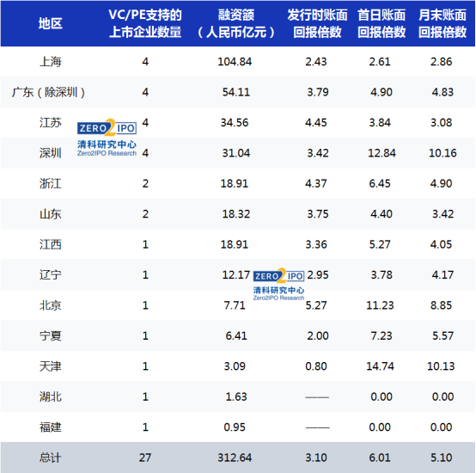The height and width of the screenshot is (473, 476).
Task: Click 山东 issuance return 3.75
Action: pyautogui.click(x=318, y=214)
